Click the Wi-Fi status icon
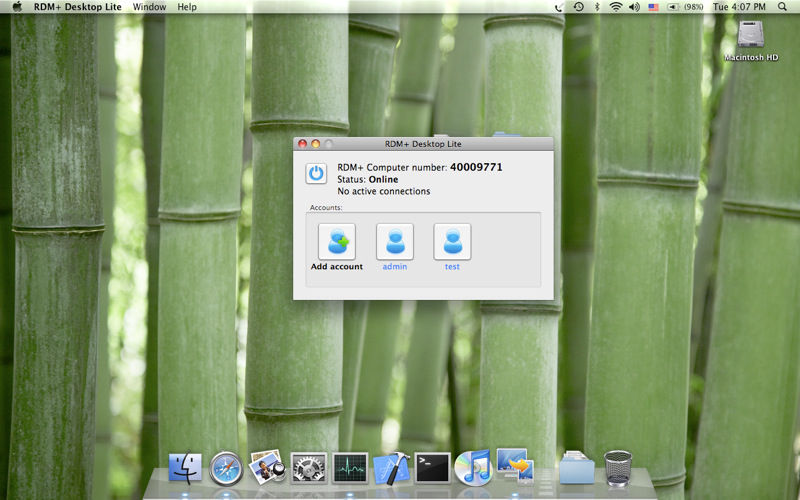This screenshot has height=500, width=800. [x=616, y=7]
